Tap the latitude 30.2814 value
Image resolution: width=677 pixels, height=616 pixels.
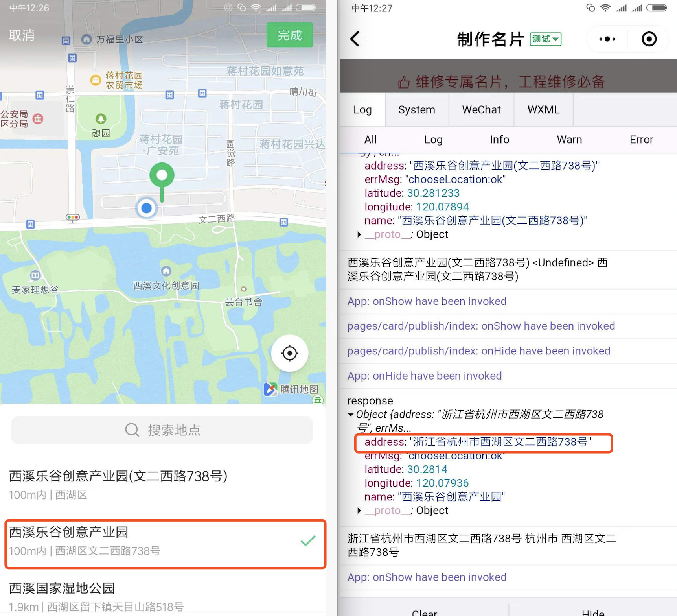pos(427,469)
